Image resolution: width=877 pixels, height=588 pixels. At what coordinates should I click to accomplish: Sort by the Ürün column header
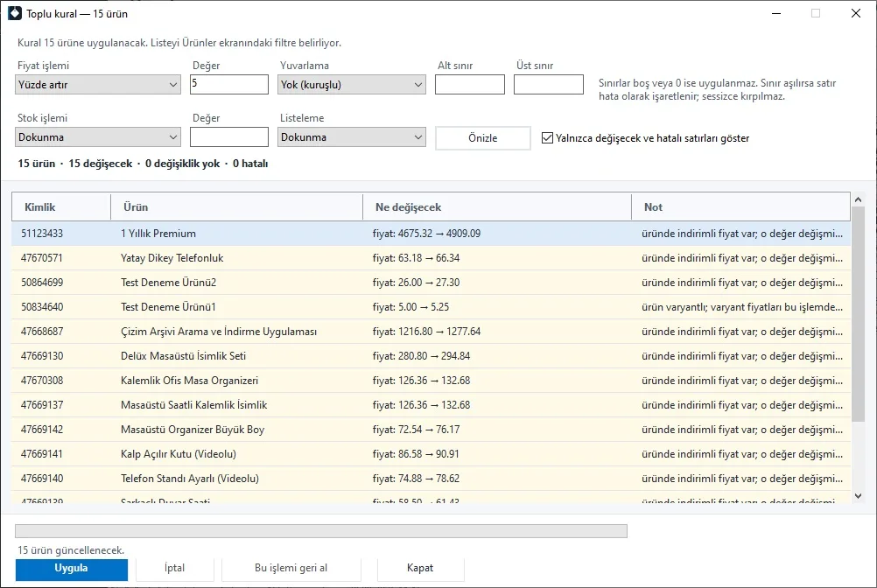pyautogui.click(x=236, y=207)
